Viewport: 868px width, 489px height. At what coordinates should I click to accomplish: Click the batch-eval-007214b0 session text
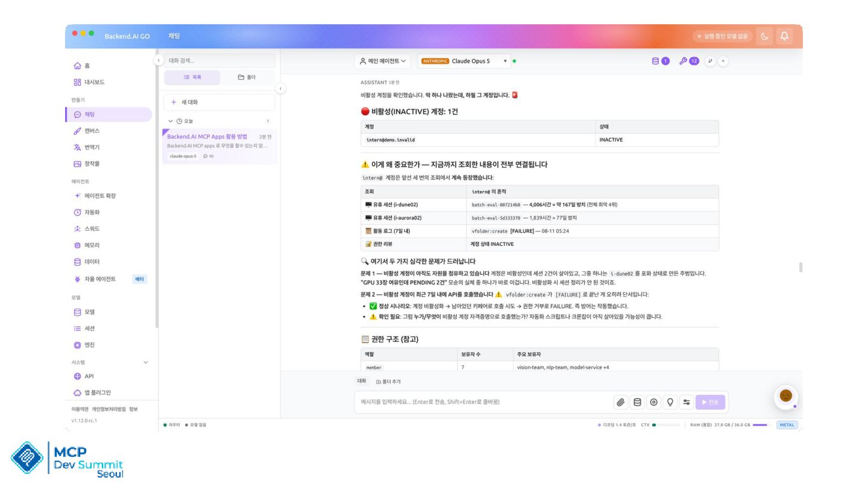click(x=496, y=204)
